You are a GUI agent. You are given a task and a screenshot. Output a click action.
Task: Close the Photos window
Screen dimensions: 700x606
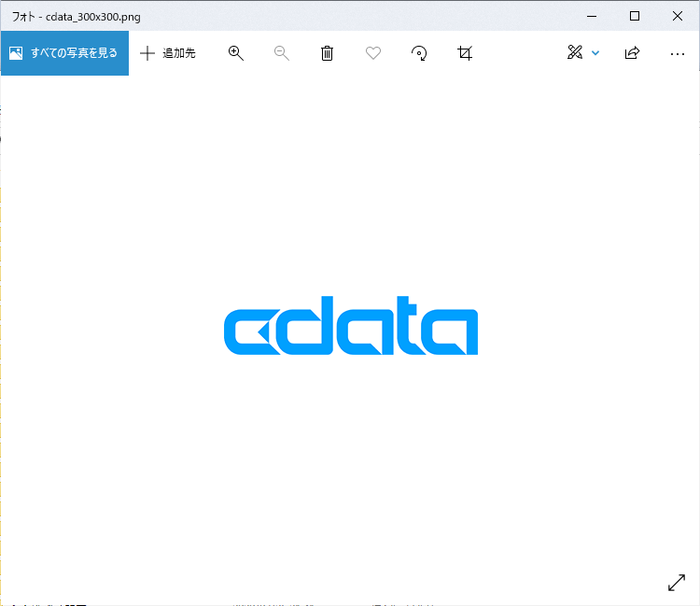click(x=678, y=16)
